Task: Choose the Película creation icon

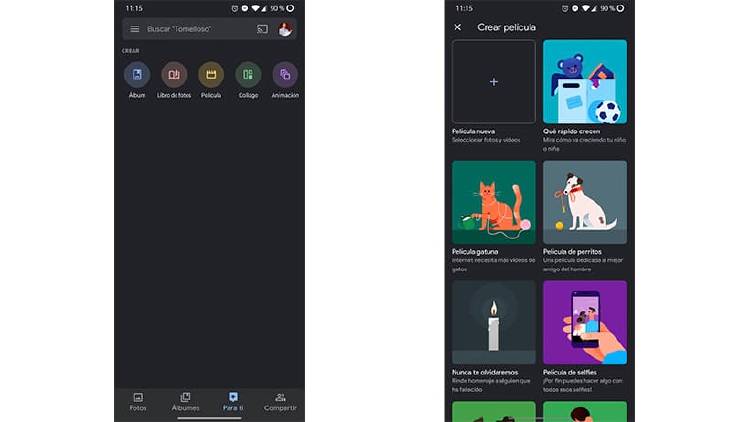Action: 211,75
